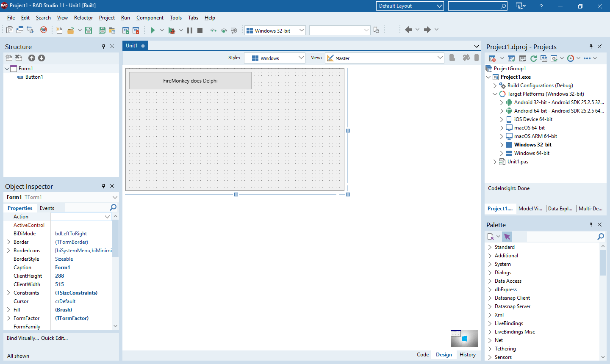Select Windows 64-bit target platform
This screenshot has width=610, height=364.
click(x=532, y=153)
